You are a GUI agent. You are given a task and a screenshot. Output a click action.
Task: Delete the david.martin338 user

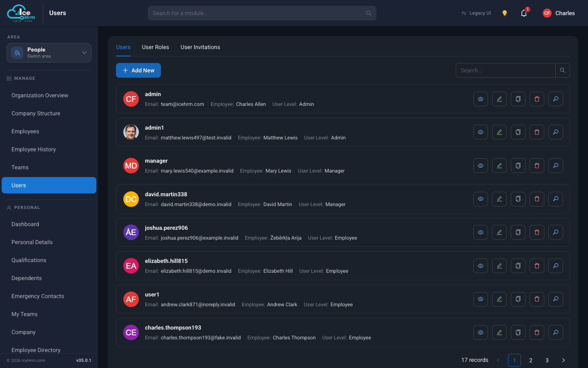tap(537, 199)
